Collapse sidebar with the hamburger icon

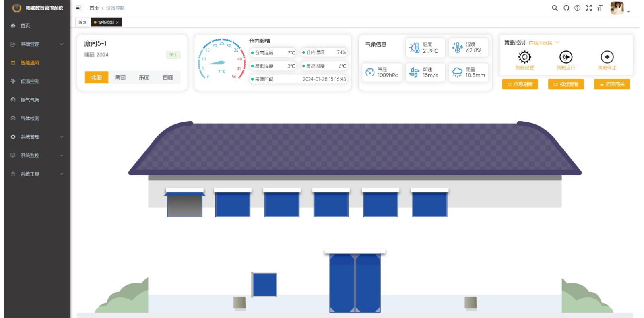coord(79,8)
